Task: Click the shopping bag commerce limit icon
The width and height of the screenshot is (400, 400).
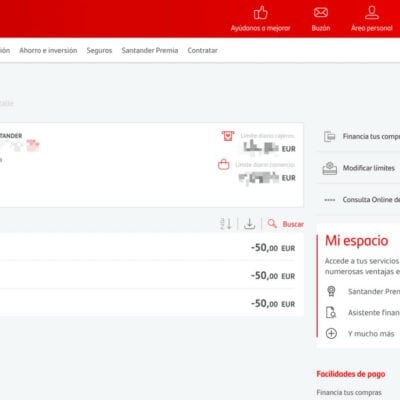Action: 224,164
